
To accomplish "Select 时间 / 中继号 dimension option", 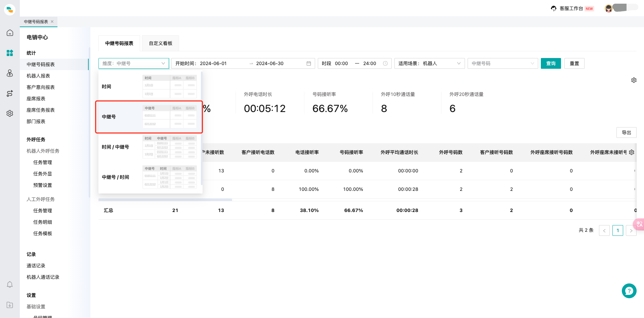I will (149, 147).
